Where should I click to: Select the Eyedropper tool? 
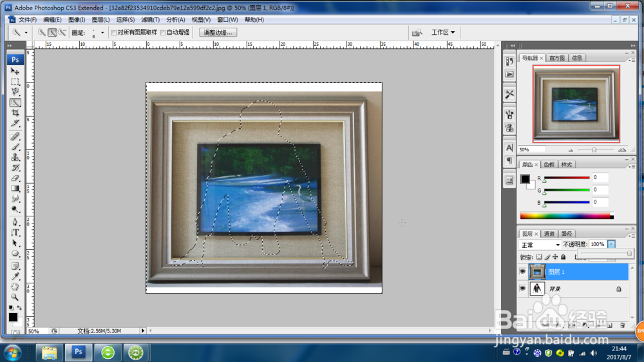click(x=15, y=276)
